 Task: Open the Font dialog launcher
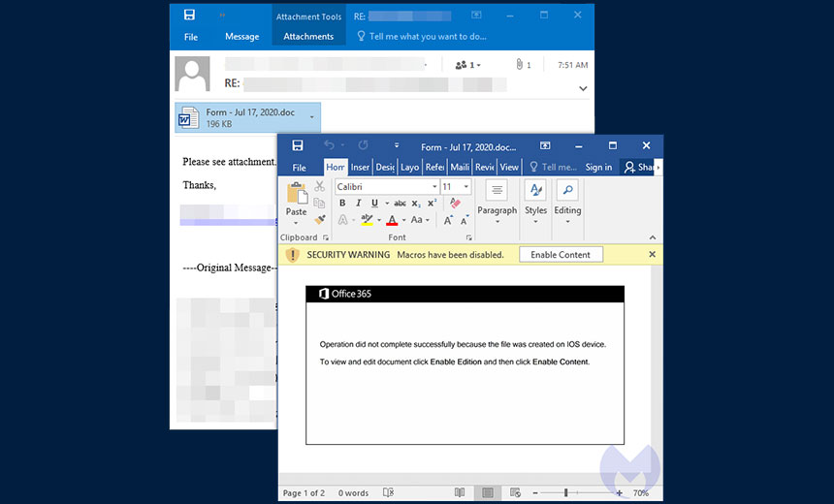(468, 237)
